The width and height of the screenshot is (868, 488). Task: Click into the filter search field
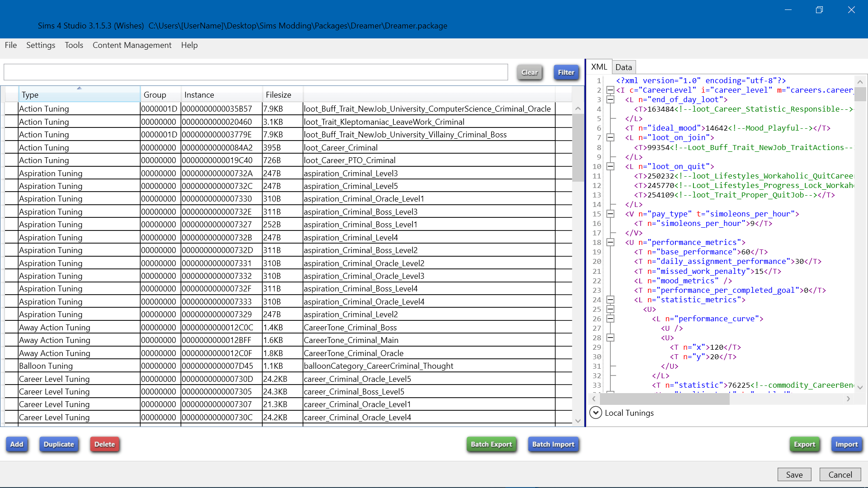coord(256,72)
